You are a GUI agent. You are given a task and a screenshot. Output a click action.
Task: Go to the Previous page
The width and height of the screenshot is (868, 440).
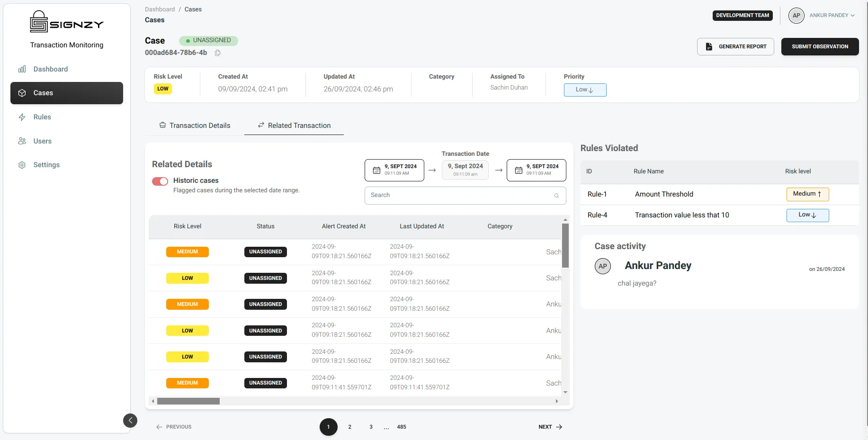click(174, 427)
